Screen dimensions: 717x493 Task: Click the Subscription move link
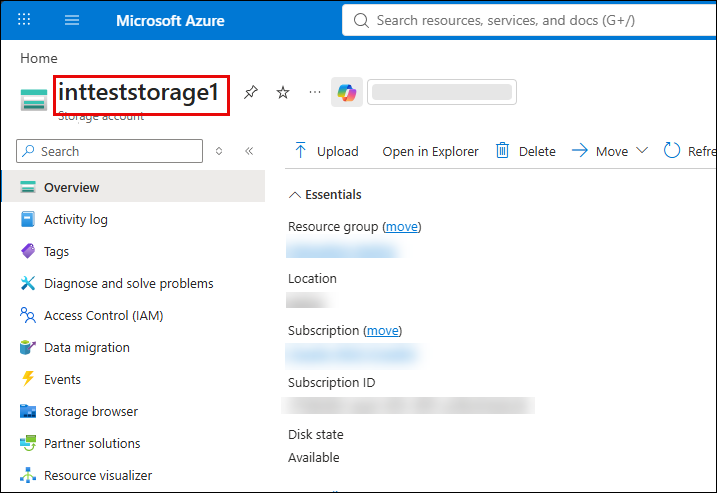(x=383, y=331)
